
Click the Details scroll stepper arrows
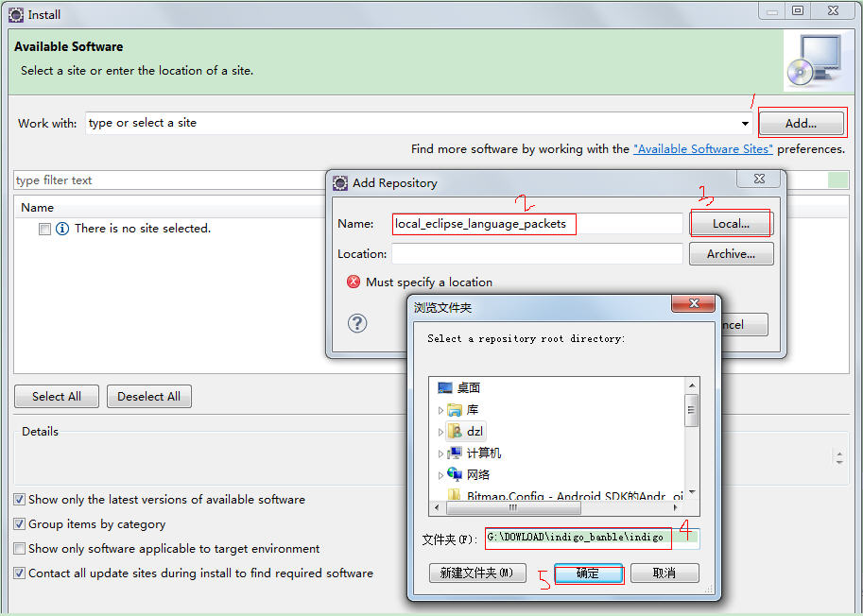pyautogui.click(x=839, y=458)
